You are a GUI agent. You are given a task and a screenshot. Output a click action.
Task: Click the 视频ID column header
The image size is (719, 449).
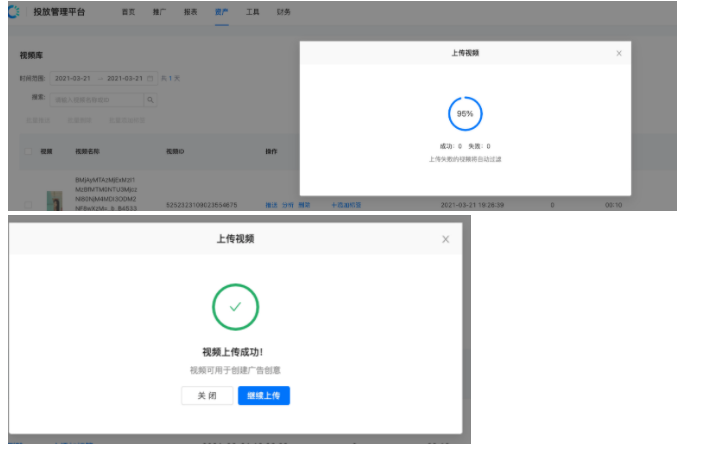(175, 151)
